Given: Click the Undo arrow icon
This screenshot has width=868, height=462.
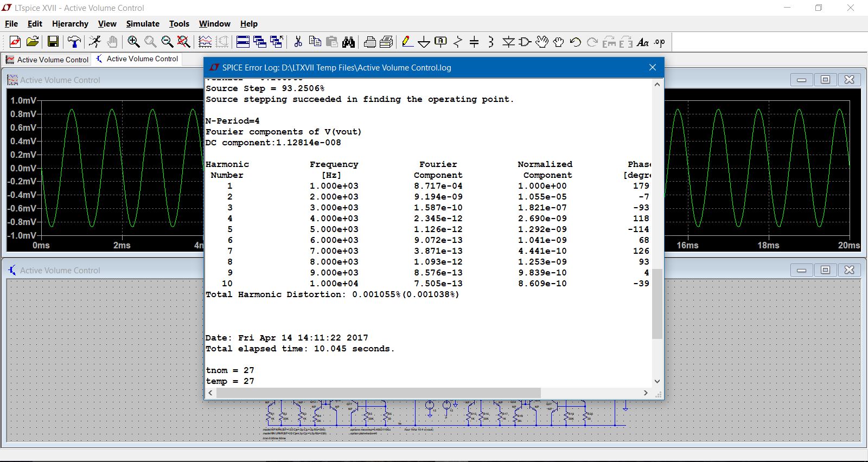Looking at the screenshot, I should click(x=575, y=42).
